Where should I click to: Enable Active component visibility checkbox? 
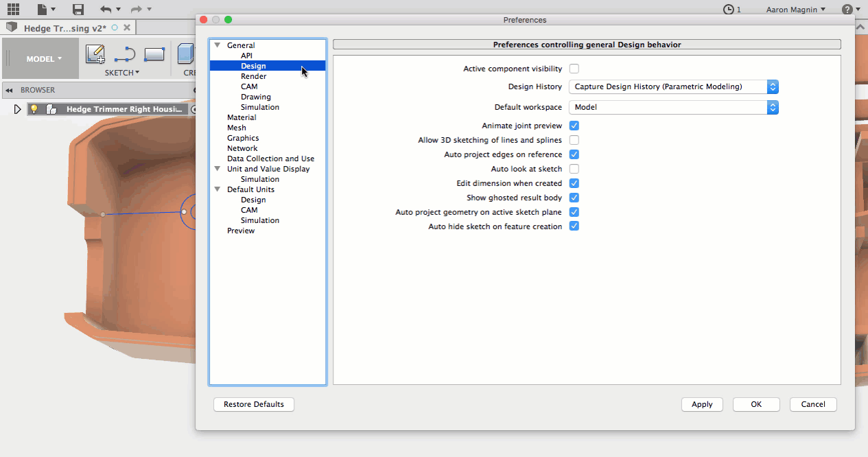[x=574, y=69]
